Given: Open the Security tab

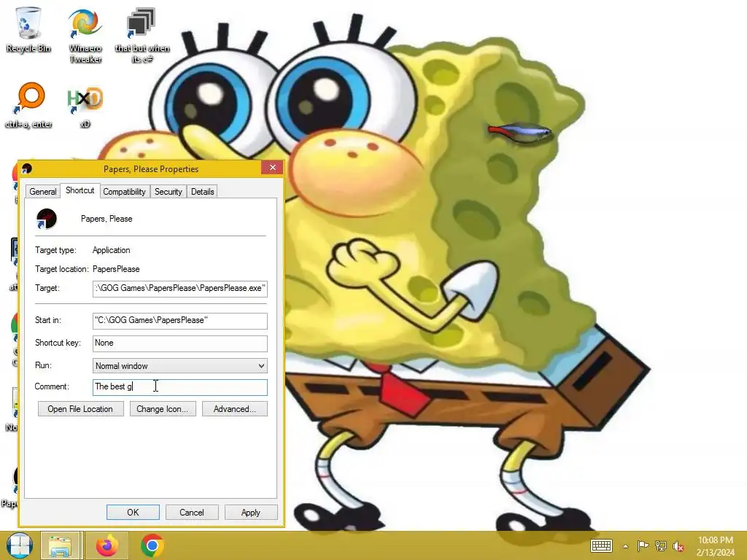Looking at the screenshot, I should point(169,192).
